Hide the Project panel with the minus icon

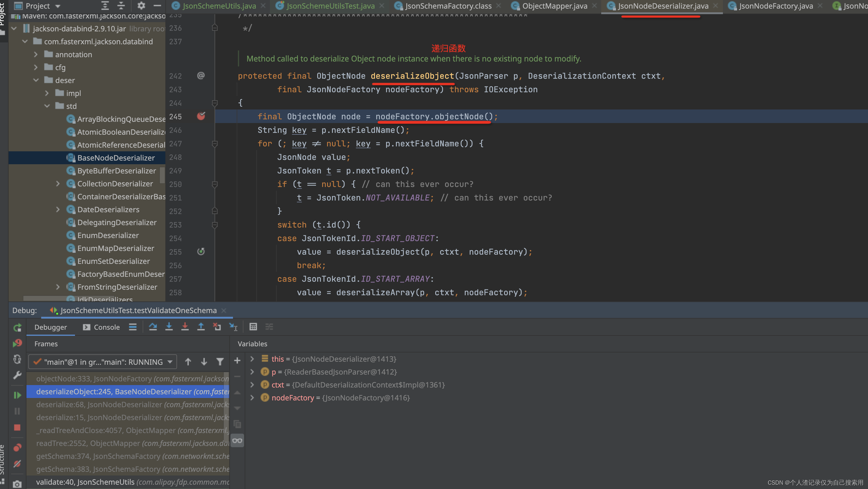click(157, 6)
